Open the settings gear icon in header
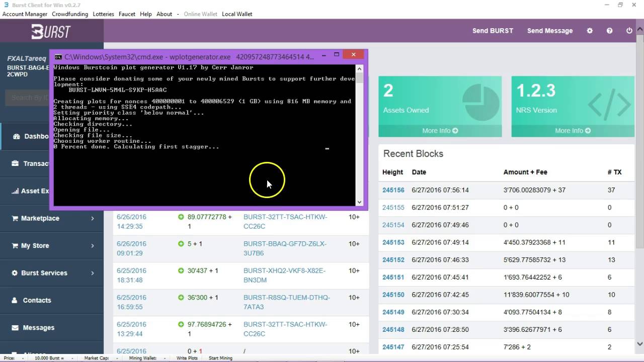Screen dimensions: 644x362 click(x=590, y=31)
